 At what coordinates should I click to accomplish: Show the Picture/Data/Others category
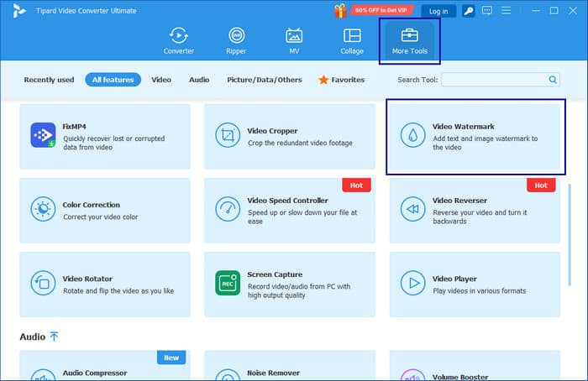(x=264, y=80)
